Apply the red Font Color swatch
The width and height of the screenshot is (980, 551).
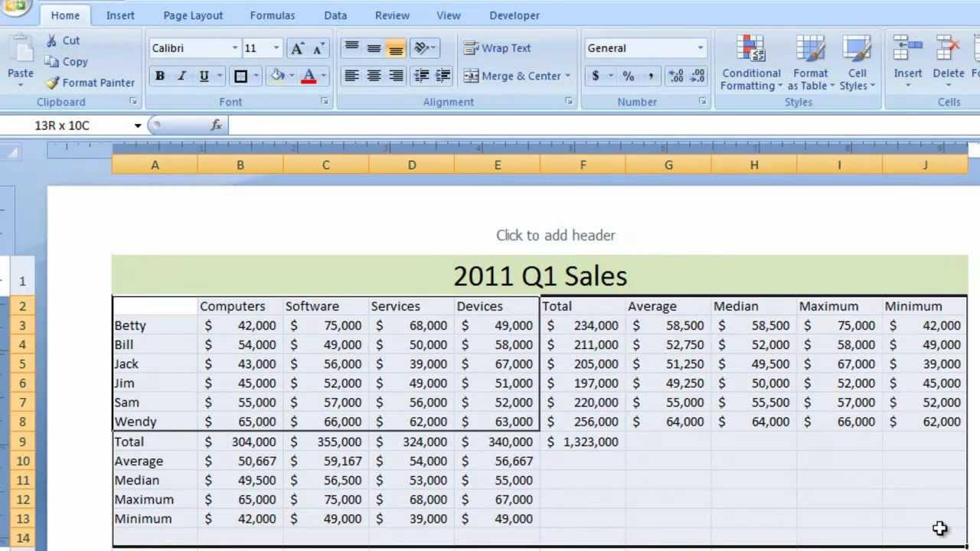click(x=309, y=76)
